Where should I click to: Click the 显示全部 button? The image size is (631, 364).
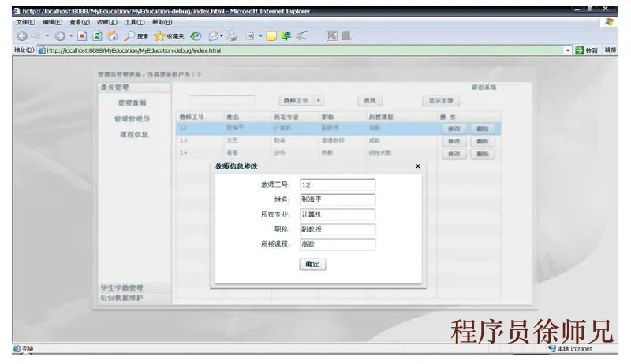click(x=441, y=101)
